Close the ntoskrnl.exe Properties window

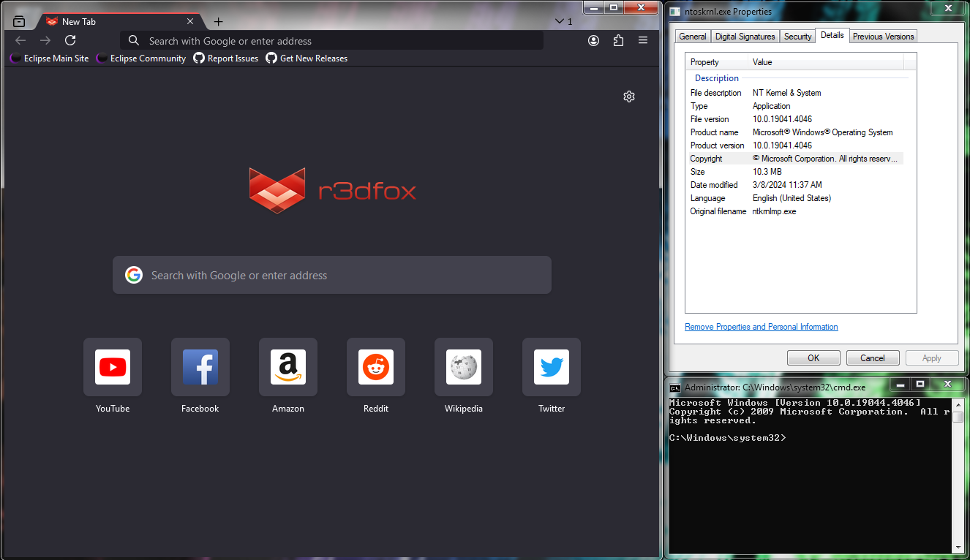(x=950, y=8)
